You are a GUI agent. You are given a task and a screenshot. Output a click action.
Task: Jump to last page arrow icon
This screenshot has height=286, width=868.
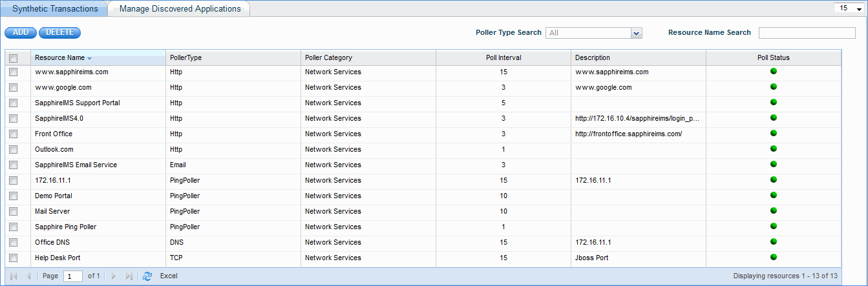point(129,276)
